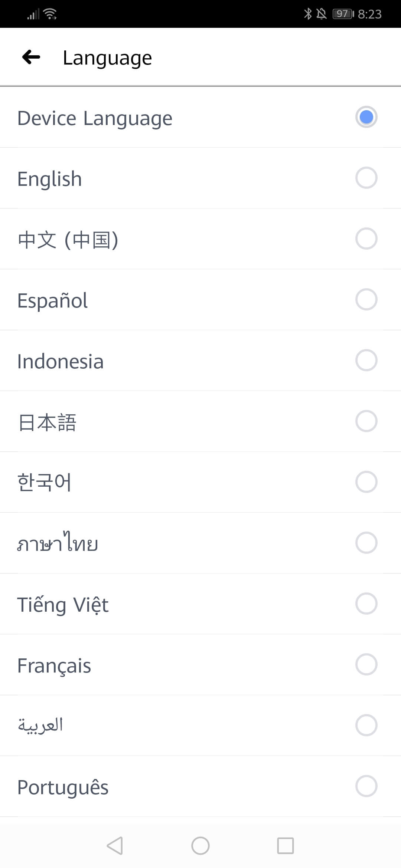The width and height of the screenshot is (401, 868).
Task: Select the Tiếng Việt language label
Action: [63, 604]
